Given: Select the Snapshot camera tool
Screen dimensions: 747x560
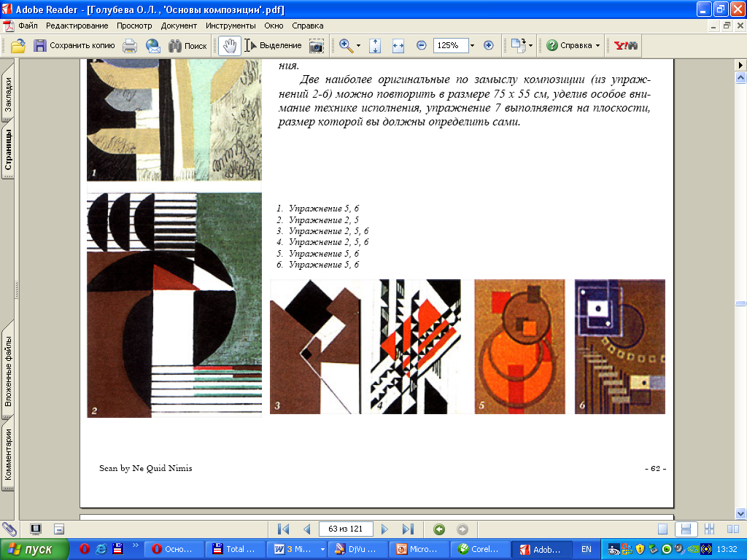Looking at the screenshot, I should pos(317,46).
